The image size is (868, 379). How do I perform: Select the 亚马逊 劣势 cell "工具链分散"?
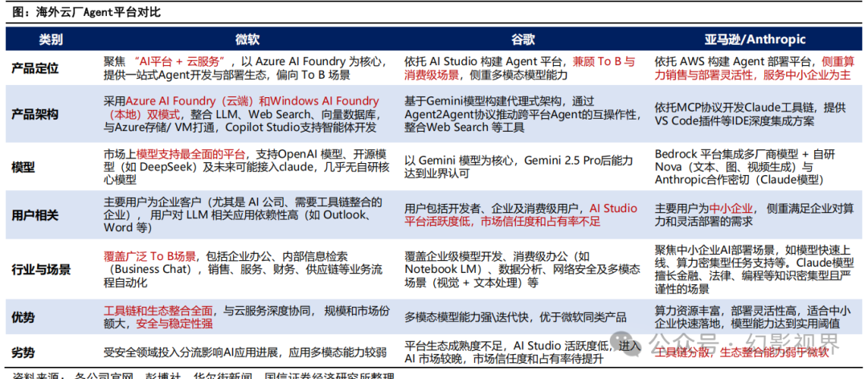click(x=741, y=352)
